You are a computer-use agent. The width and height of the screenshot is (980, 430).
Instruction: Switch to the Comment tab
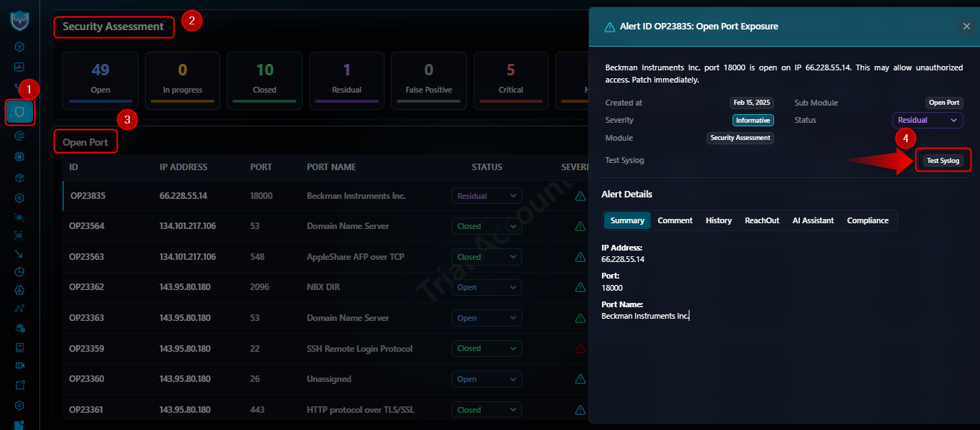(x=675, y=220)
